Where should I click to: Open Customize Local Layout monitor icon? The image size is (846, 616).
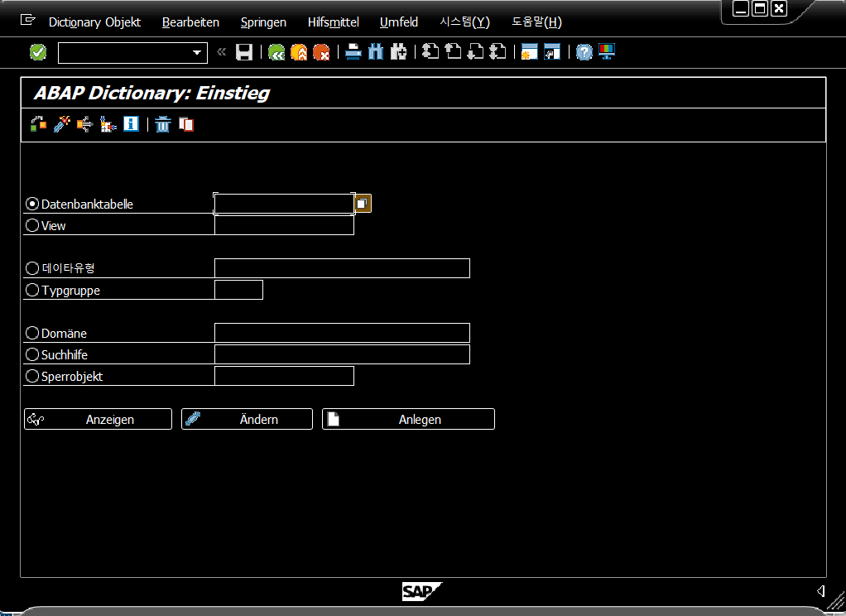tap(607, 52)
